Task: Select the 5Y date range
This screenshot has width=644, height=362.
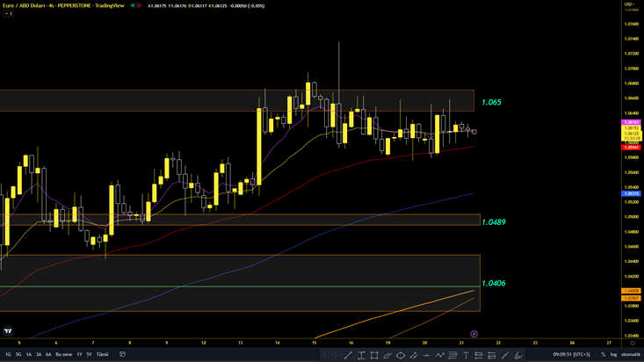Action: 89,354
